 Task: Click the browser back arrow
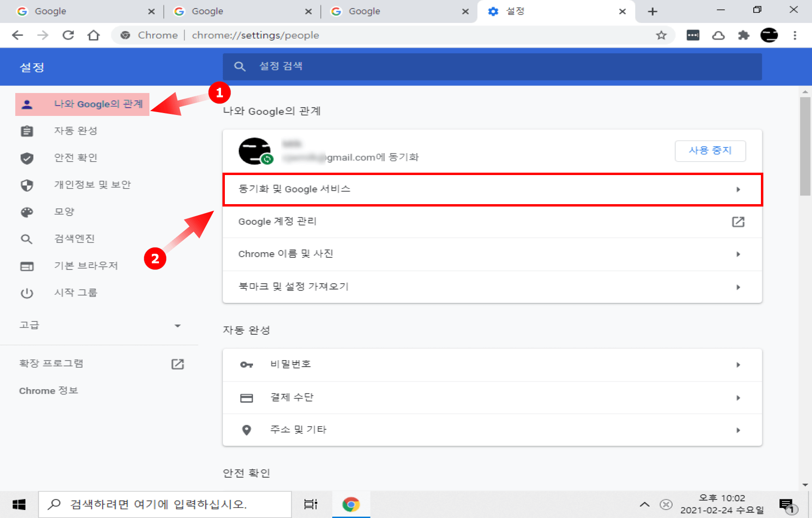(17, 35)
